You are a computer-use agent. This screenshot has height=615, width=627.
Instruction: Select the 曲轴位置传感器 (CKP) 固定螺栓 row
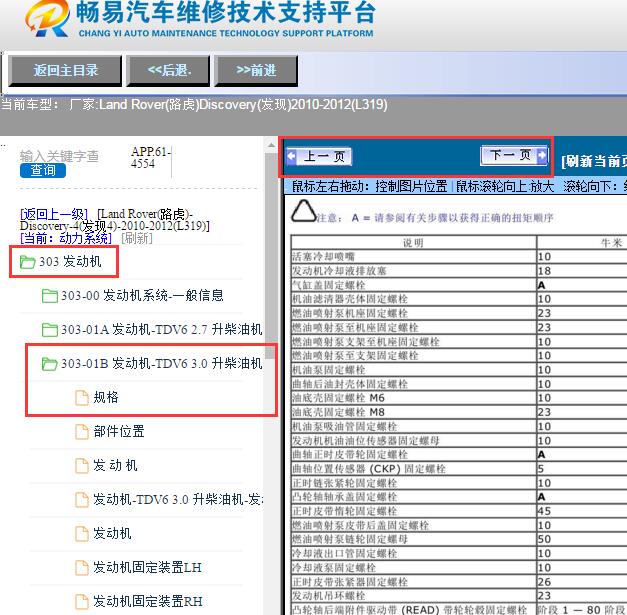(x=459, y=469)
